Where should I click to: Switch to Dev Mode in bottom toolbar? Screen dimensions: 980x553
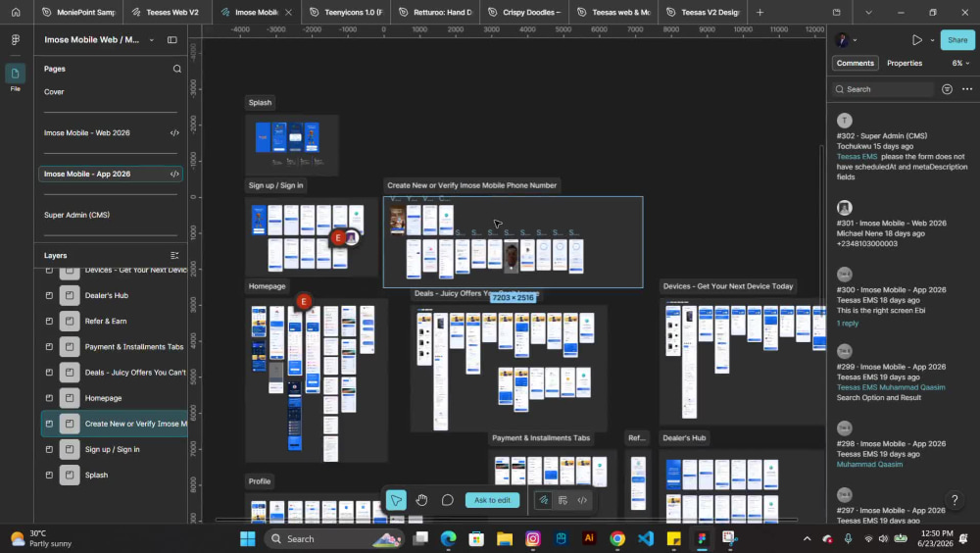(x=582, y=500)
